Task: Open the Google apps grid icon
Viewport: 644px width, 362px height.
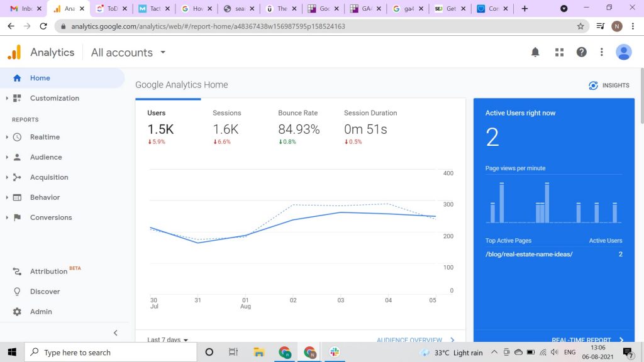Action: pos(559,52)
